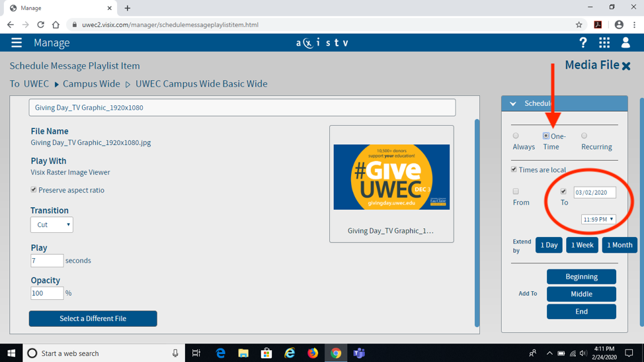
Task: Click the item name text field
Action: (242, 108)
